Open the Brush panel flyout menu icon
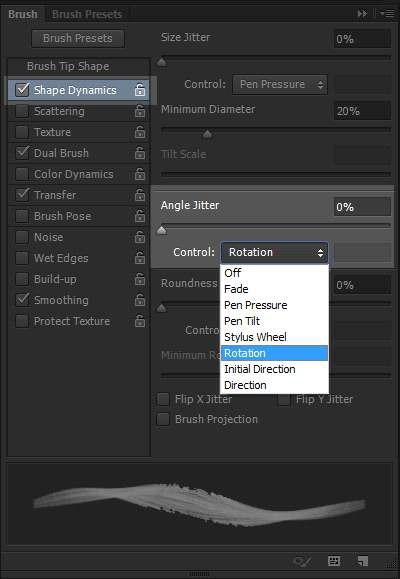The image size is (400, 579). click(x=387, y=14)
